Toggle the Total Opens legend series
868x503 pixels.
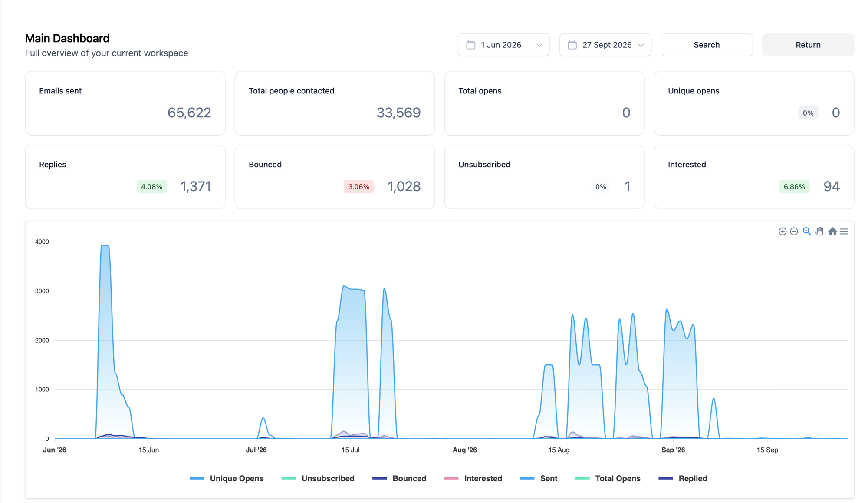point(608,478)
